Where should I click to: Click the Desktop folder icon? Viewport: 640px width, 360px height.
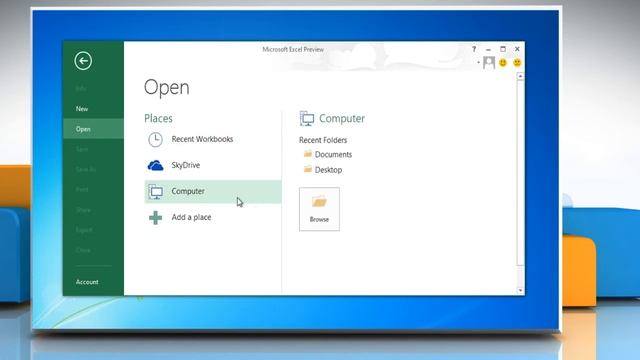[308, 169]
